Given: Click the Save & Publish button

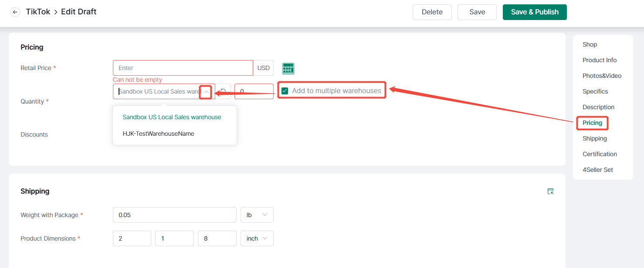Looking at the screenshot, I should pyautogui.click(x=535, y=12).
